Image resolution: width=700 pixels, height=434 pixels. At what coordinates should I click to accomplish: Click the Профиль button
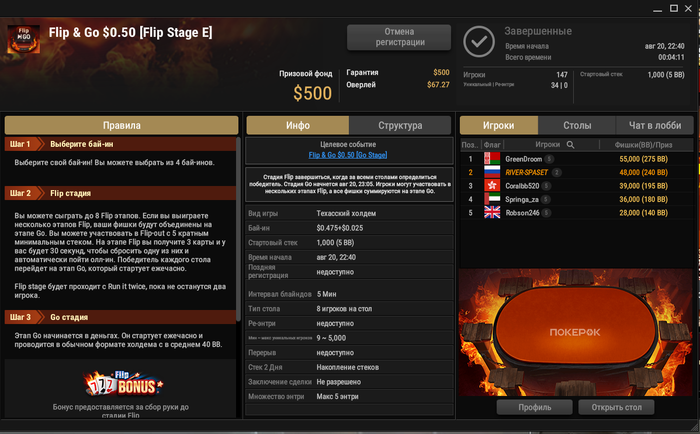(534, 407)
